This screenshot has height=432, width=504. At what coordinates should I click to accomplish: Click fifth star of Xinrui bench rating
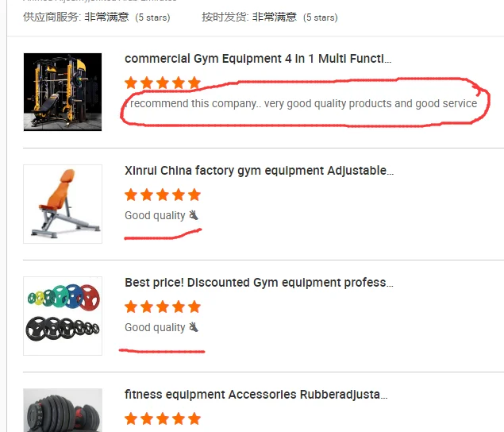194,195
